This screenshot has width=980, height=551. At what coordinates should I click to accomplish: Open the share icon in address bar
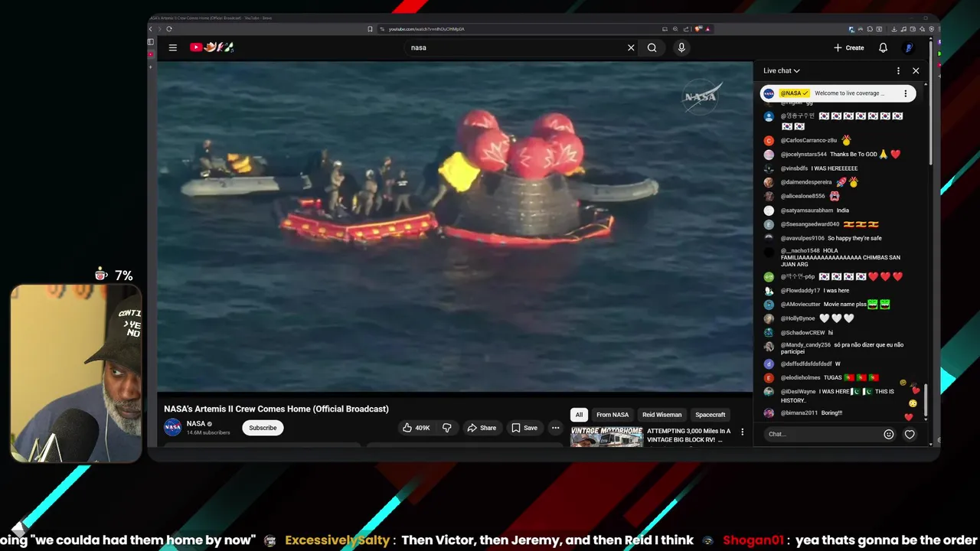click(686, 29)
